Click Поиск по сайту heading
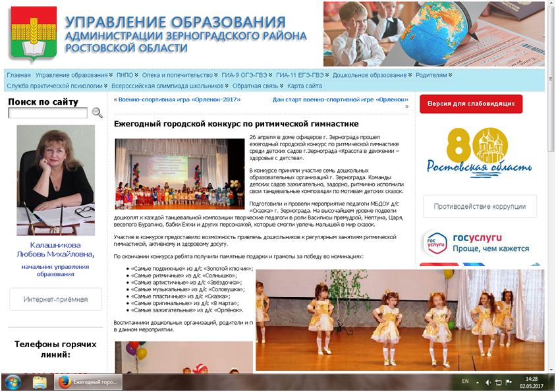The height and width of the screenshot is (392, 556). click(43, 102)
